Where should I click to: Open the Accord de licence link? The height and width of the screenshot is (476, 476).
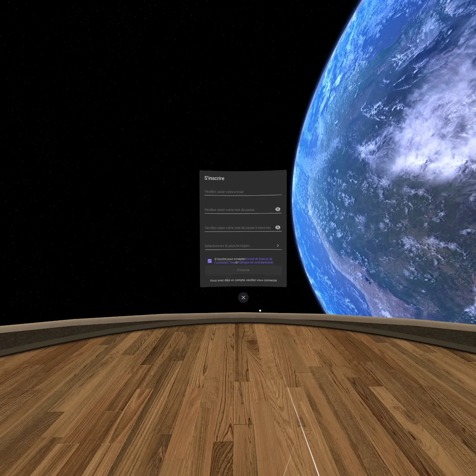pos(258,259)
